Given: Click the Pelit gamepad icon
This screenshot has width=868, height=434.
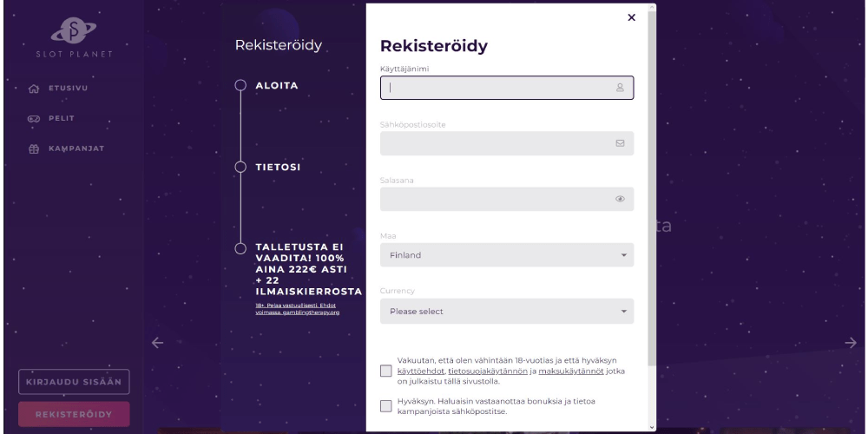Looking at the screenshot, I should pos(34,118).
